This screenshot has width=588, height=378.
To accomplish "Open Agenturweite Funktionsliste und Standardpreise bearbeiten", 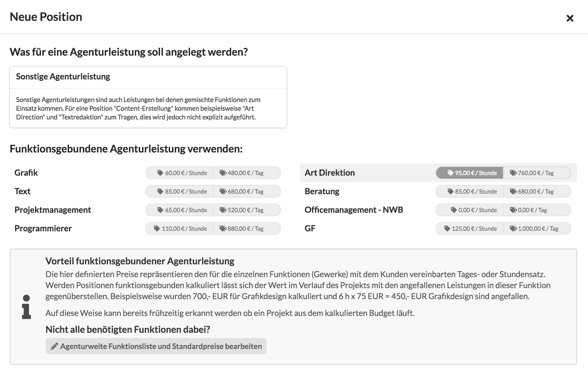I will click(x=156, y=346).
